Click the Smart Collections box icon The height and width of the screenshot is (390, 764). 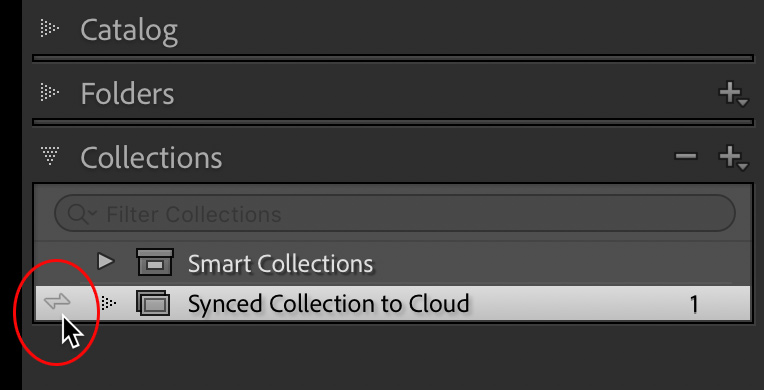(x=154, y=262)
